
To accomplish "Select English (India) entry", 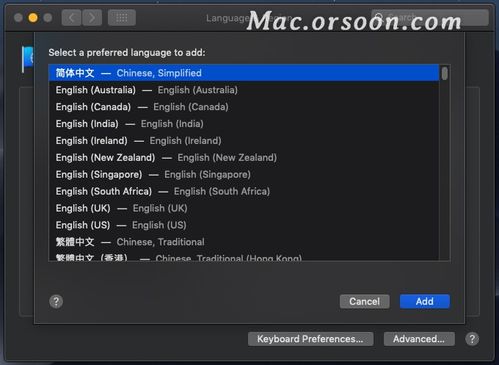I will click(x=244, y=124).
